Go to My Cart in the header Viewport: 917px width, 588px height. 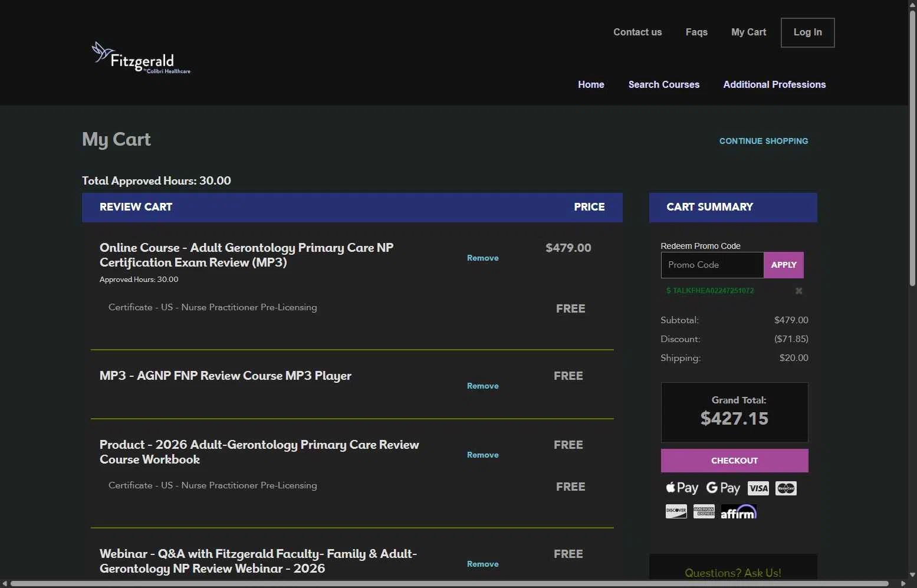(749, 32)
